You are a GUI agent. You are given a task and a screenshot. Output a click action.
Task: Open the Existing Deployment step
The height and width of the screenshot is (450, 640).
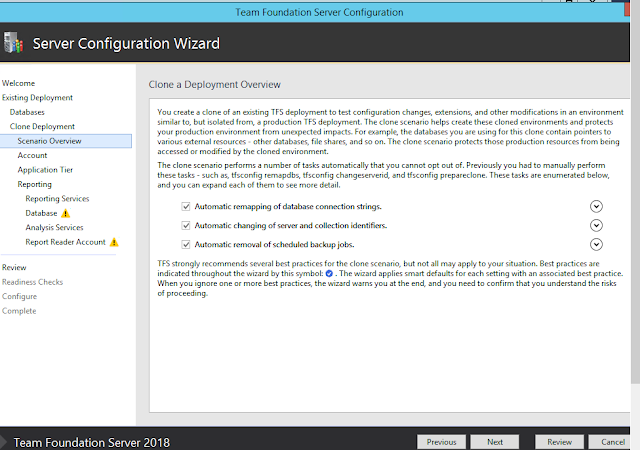(x=37, y=98)
